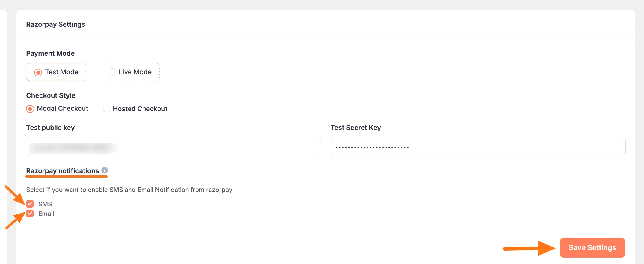Viewport: 644px width, 264px height.
Task: Click the Razorpay notifications heading text
Action: (62, 171)
